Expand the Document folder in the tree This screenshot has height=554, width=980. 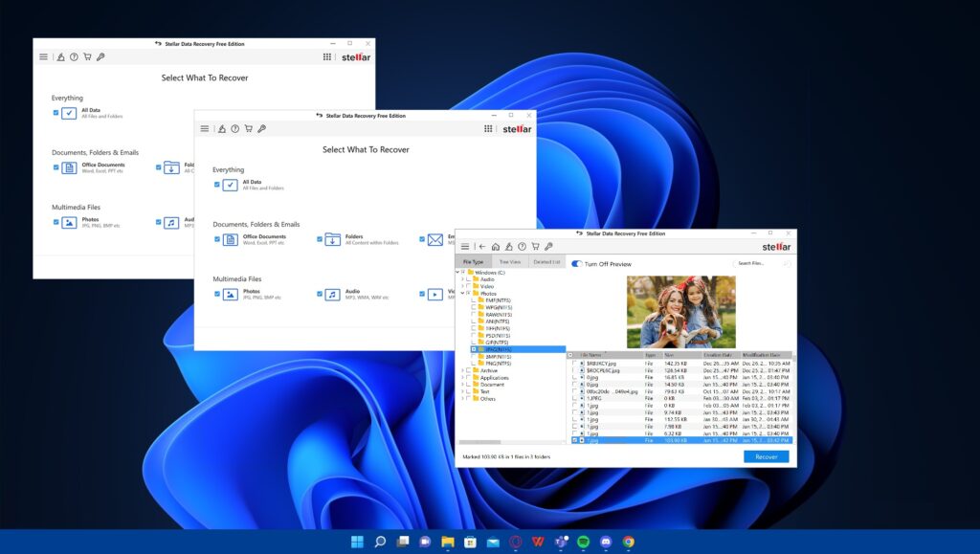[463, 384]
